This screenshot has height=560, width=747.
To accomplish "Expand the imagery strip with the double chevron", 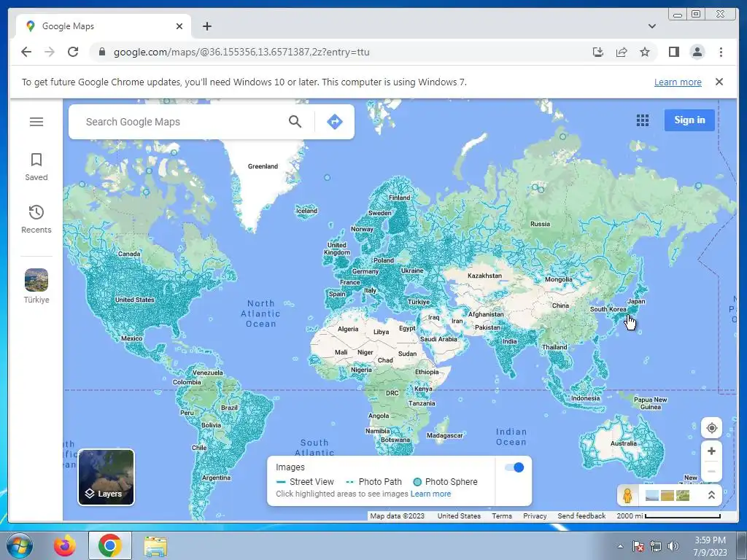I will tap(711, 495).
